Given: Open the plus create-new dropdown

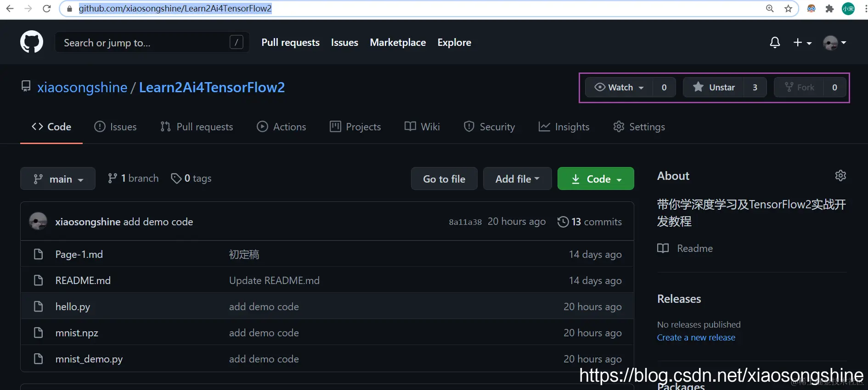Looking at the screenshot, I should point(802,42).
